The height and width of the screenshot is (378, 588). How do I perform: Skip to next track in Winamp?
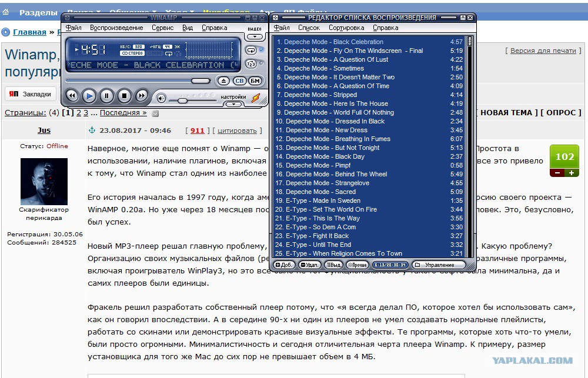click(x=141, y=96)
